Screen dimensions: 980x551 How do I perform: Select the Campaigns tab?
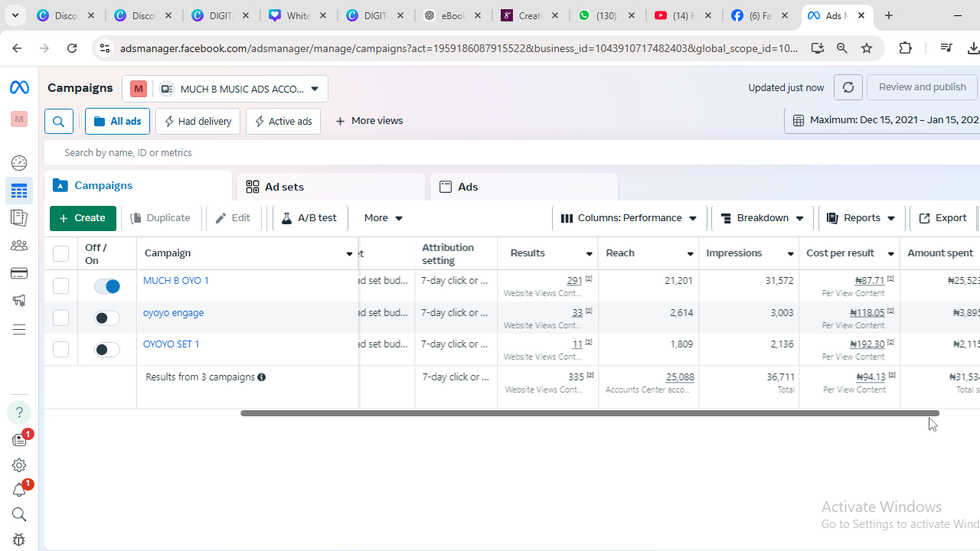[138, 186]
